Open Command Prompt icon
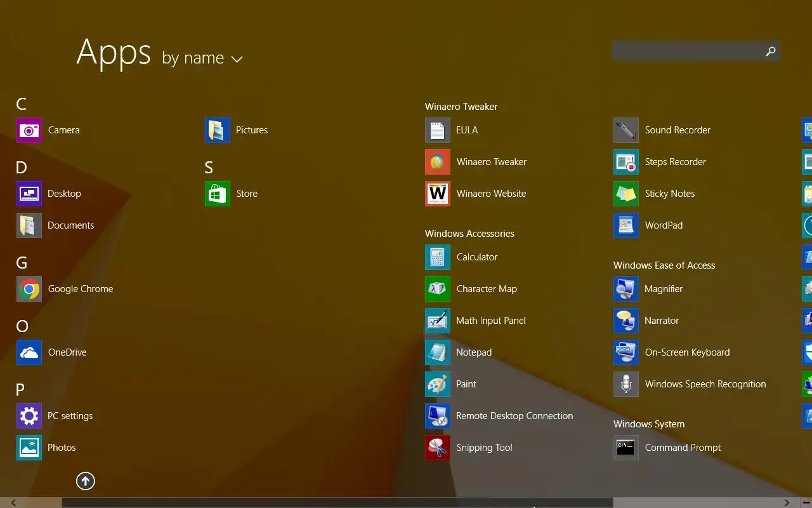Viewport: 812px width, 508px height. coord(626,448)
